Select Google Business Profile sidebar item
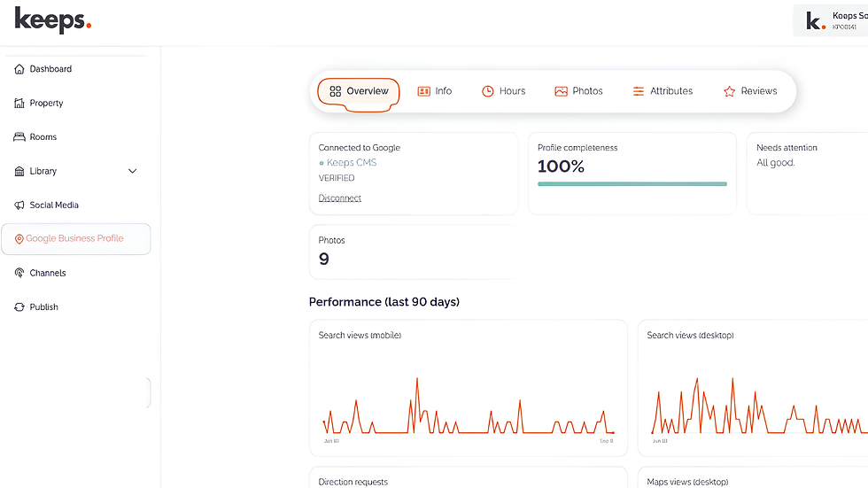This screenshot has height=488, width=868. click(76, 239)
